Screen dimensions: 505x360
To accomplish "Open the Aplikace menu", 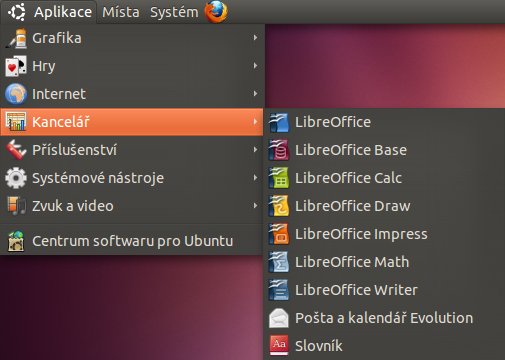I will [63, 12].
